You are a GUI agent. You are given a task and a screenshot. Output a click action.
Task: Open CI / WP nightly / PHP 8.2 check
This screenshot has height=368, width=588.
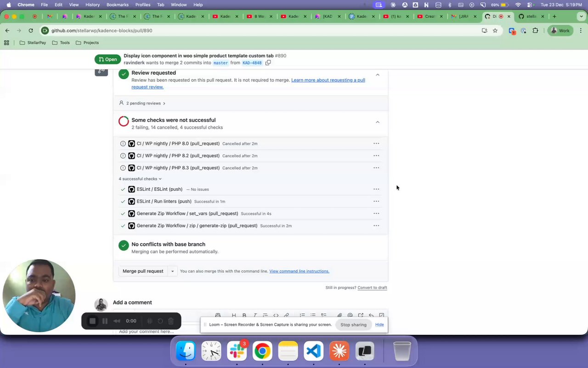(178, 156)
